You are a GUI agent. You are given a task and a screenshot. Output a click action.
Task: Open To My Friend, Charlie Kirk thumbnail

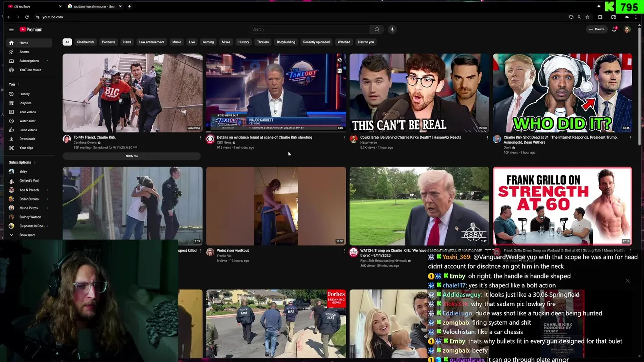(133, 93)
